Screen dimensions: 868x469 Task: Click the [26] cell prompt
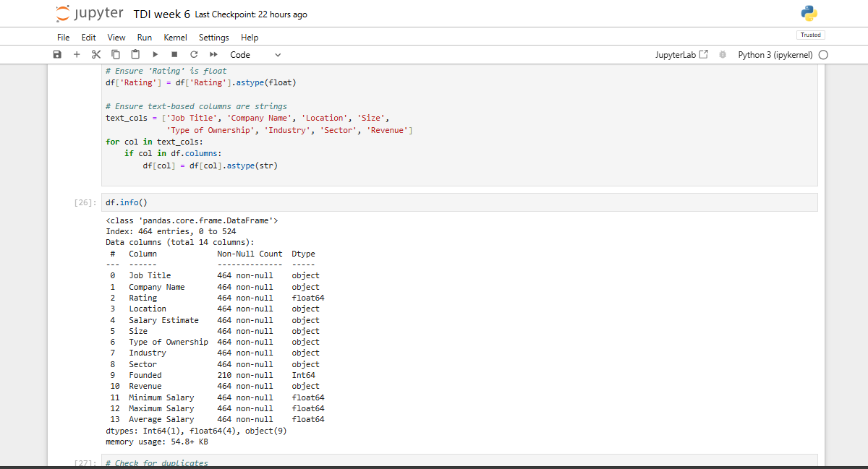pos(86,203)
